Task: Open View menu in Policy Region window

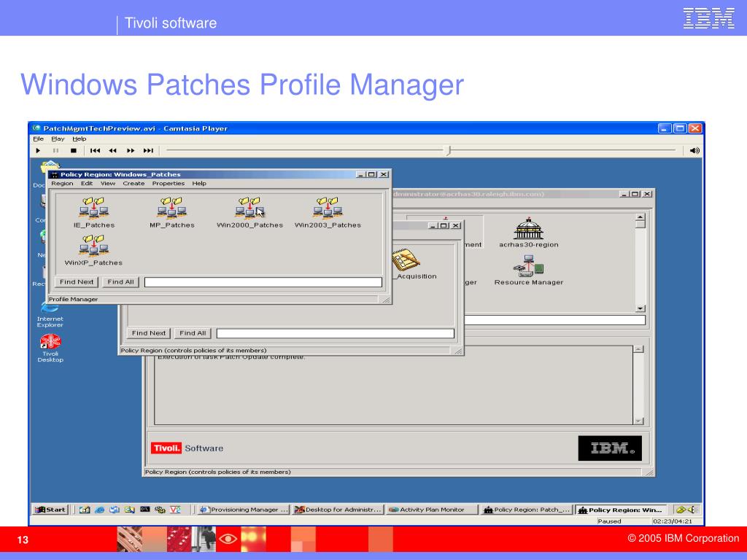Action: click(x=108, y=183)
